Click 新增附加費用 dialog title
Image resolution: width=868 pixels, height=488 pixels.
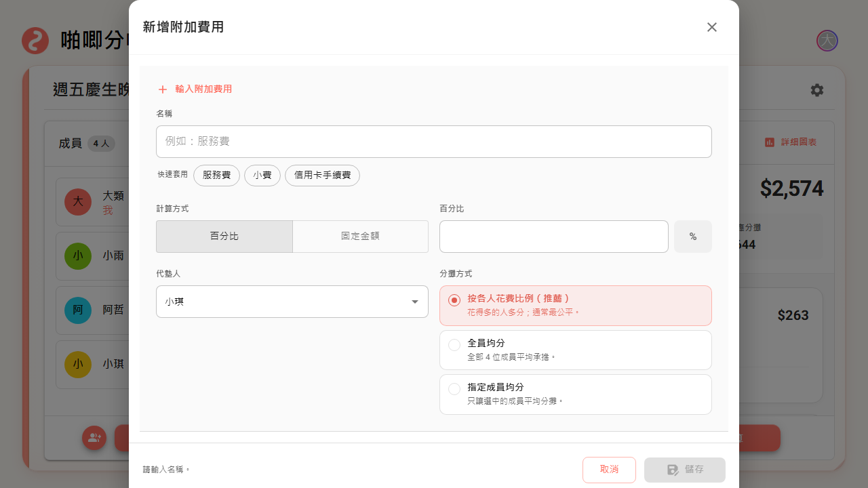point(183,27)
